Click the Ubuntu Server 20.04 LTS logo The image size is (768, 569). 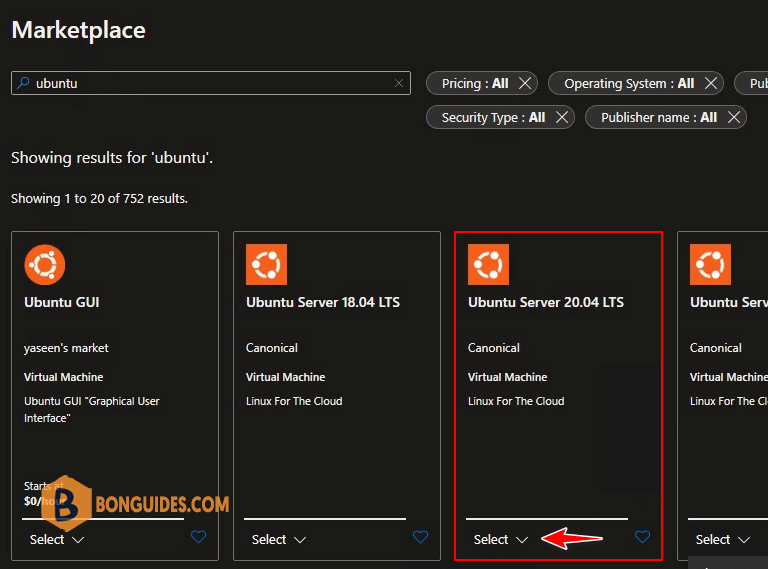[488, 264]
